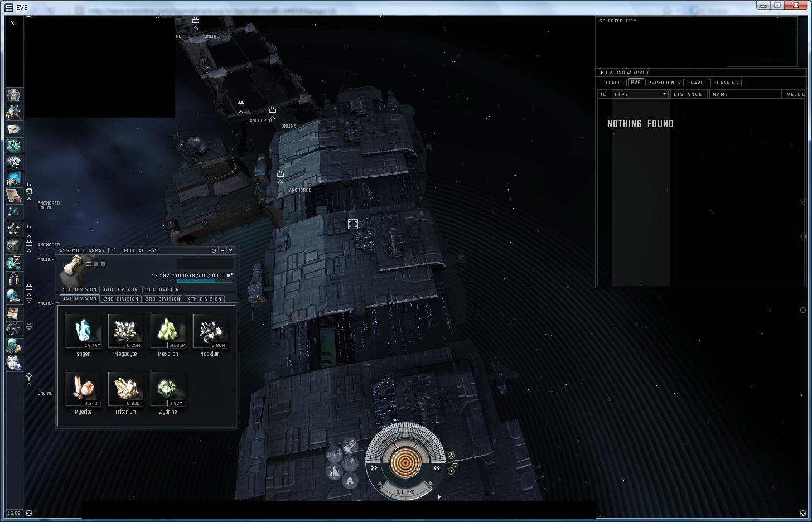812x522 pixels.
Task: Switch to the 4th Division tab
Action: (205, 299)
